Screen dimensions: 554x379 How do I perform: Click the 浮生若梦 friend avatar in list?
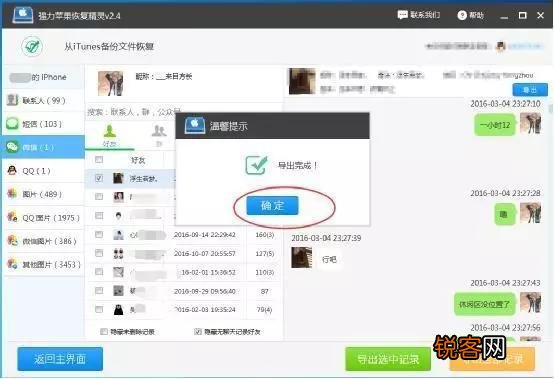118,178
